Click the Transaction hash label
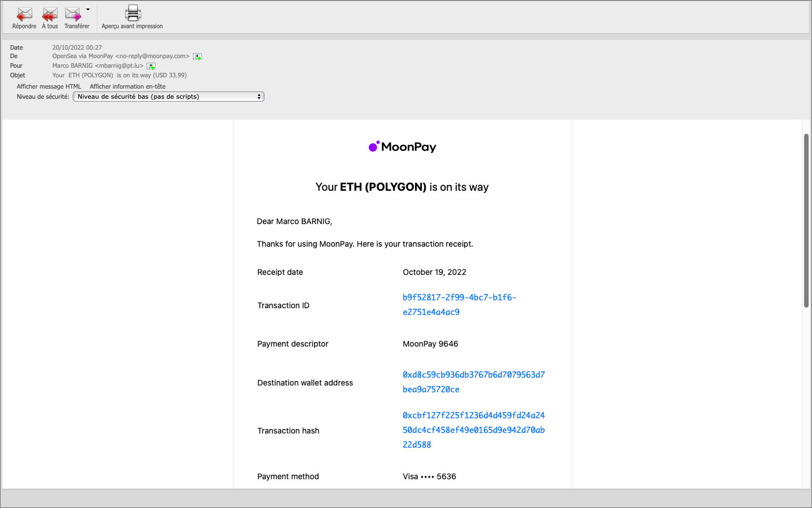Screen dimensions: 812x508 [288, 431]
